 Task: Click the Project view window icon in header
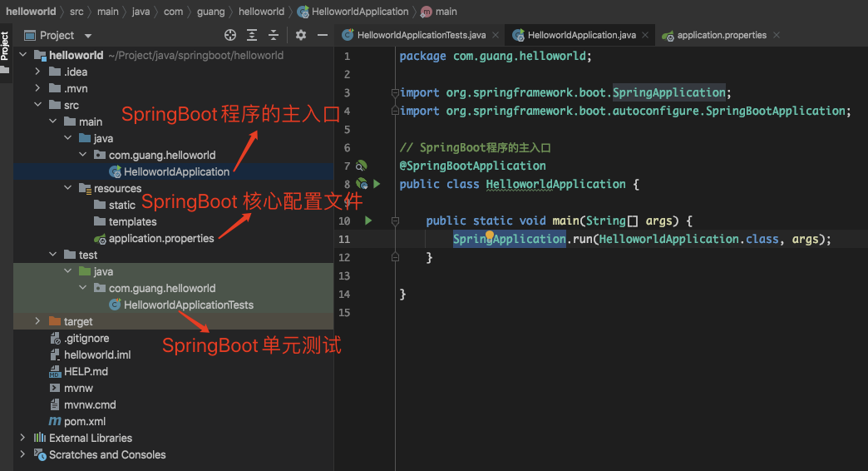point(29,36)
